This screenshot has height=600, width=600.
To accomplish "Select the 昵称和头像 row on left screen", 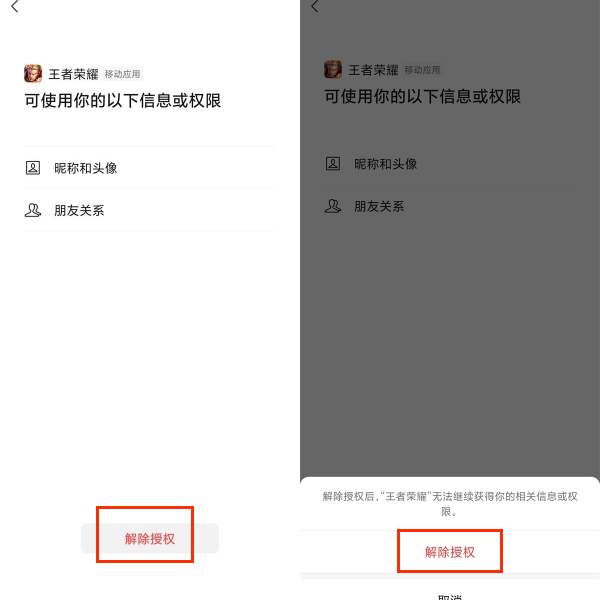I will click(150, 168).
